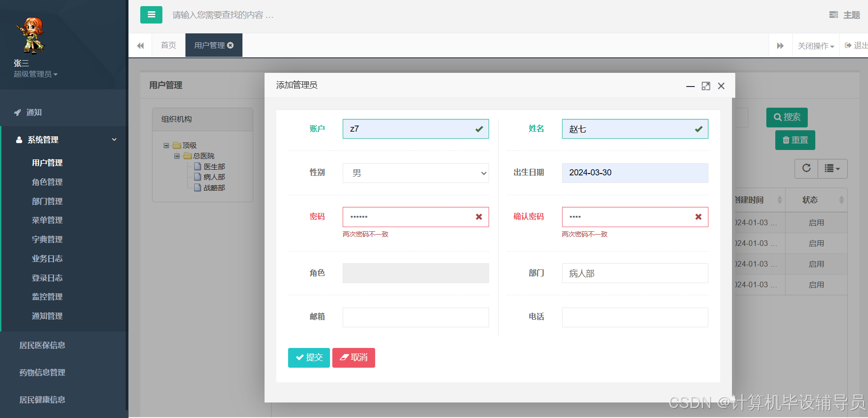Open 通知管理 in the sidebar

click(x=47, y=316)
